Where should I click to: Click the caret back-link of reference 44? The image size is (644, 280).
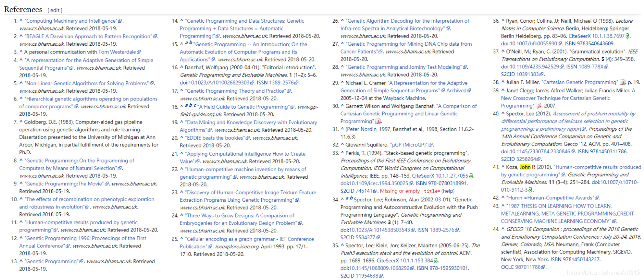point(503,229)
